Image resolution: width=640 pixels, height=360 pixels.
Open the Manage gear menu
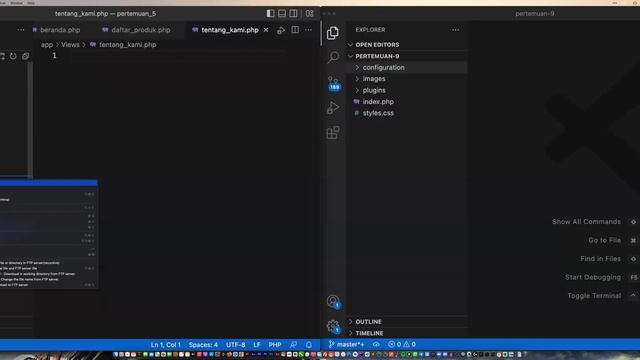click(333, 327)
